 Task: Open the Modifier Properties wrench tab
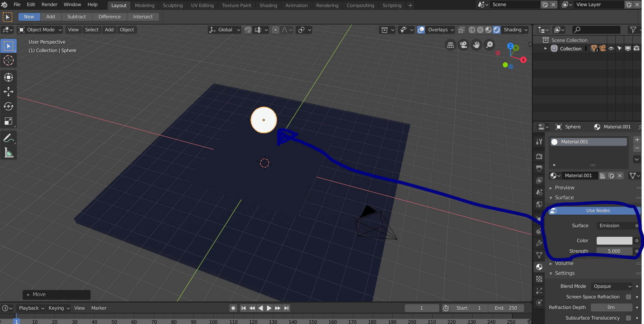(x=539, y=243)
